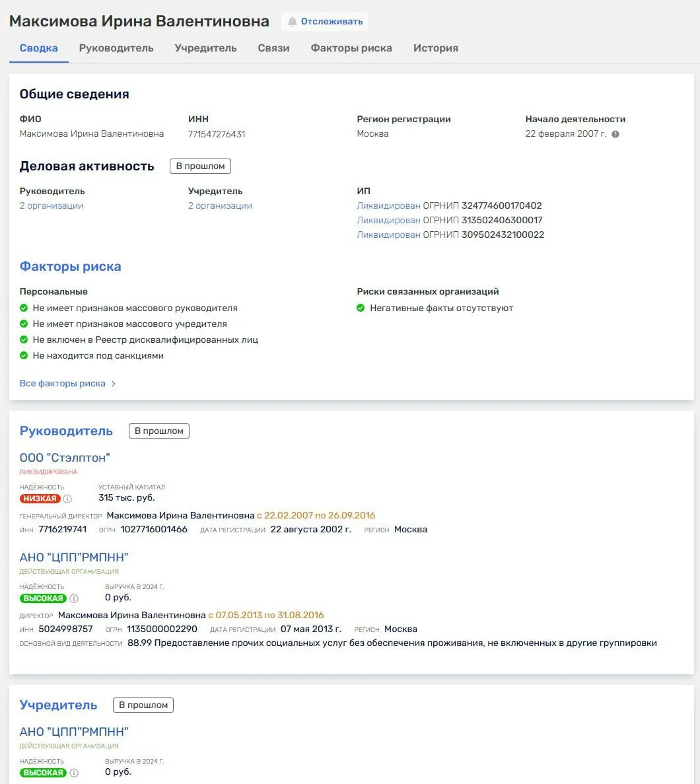Image resolution: width=700 pixels, height=784 pixels.
Task: Click 07 мая 2013 г. registration date
Action: pos(310,629)
